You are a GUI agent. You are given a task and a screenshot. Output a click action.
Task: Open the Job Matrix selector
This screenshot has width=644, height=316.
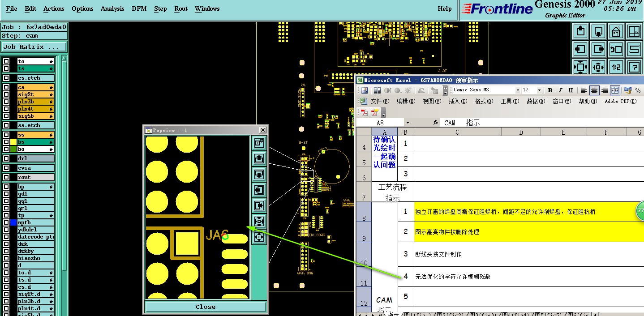[x=34, y=47]
